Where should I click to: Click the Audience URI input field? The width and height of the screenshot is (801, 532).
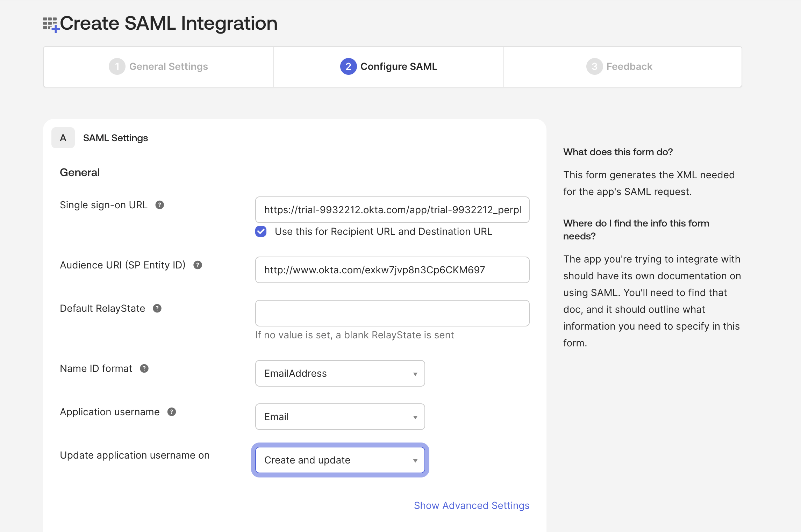pos(392,270)
